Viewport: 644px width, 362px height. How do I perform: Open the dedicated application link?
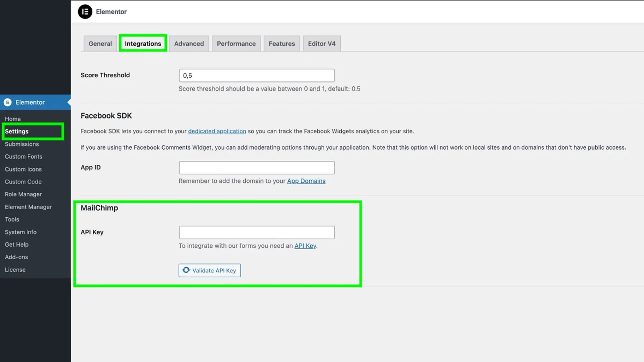tap(217, 131)
